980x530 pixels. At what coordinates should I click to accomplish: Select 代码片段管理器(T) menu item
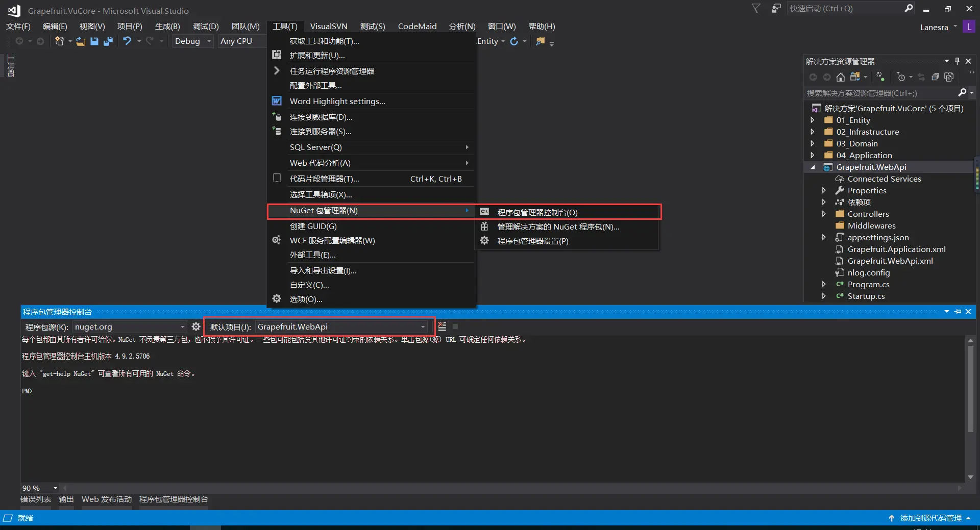tap(372, 179)
